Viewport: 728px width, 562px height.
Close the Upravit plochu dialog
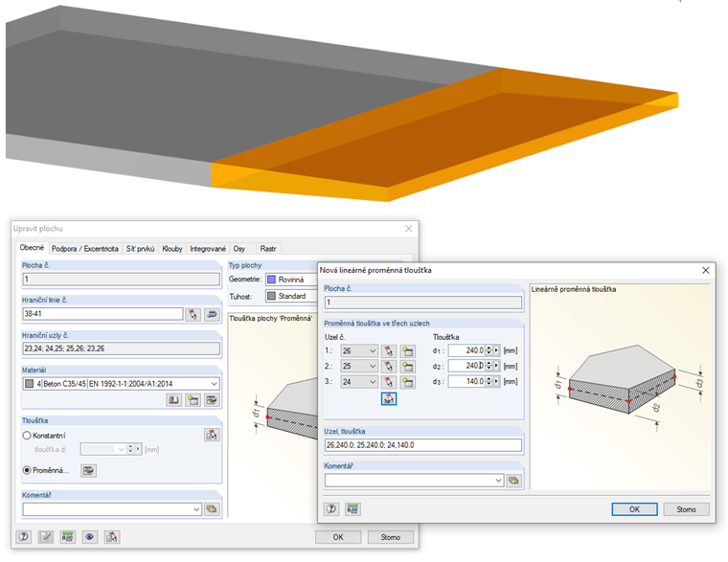tap(409, 228)
